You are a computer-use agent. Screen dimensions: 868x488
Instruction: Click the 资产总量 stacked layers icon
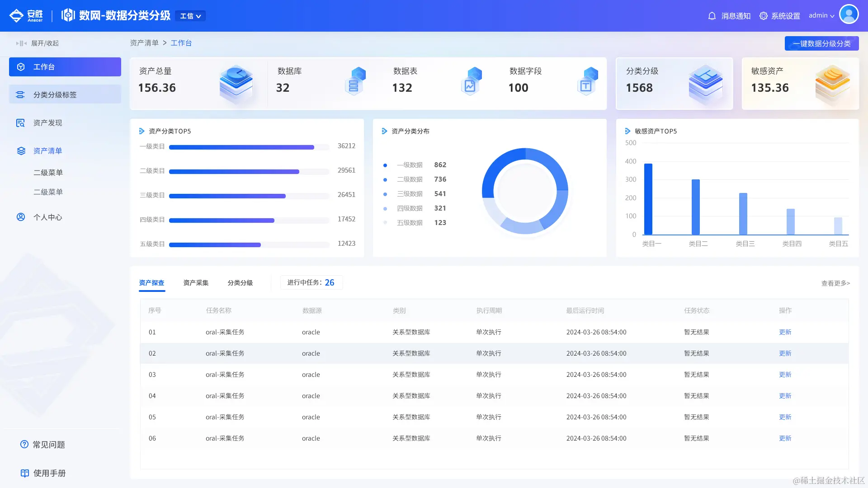click(x=236, y=83)
